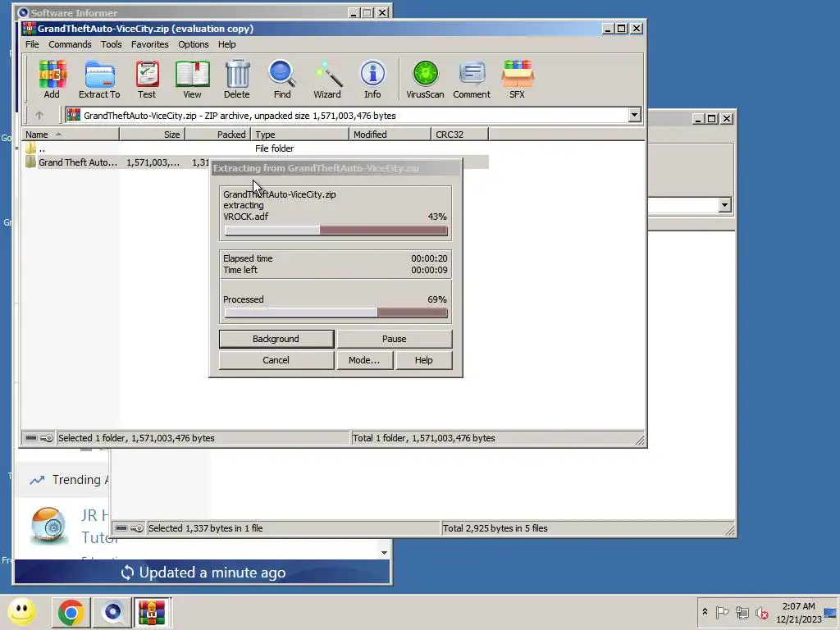Open the Commands menu

(71, 44)
